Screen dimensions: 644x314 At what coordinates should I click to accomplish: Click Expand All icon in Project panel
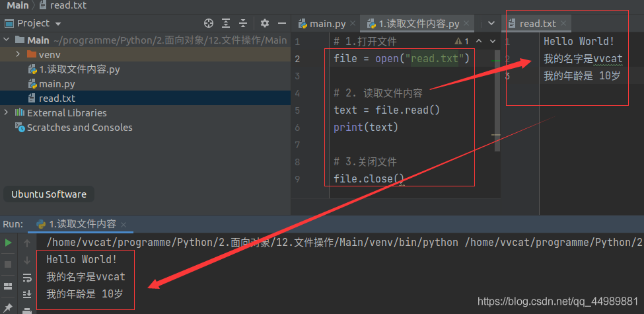coord(227,23)
